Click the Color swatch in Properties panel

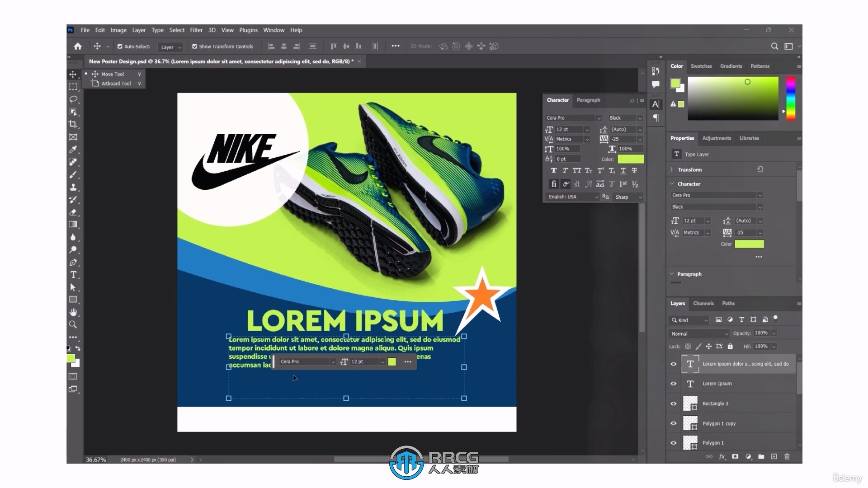[749, 244]
